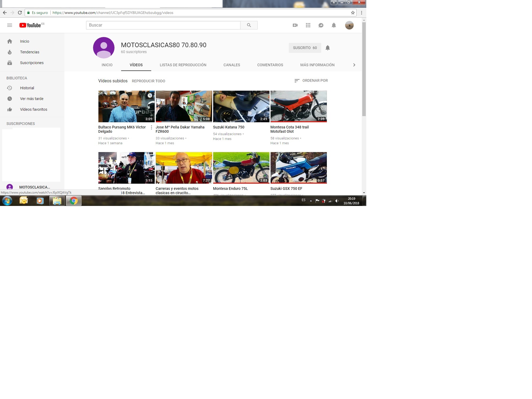Image resolution: width=532 pixels, height=399 pixels.
Task: Click the Buscar search field
Action: click(x=163, y=25)
